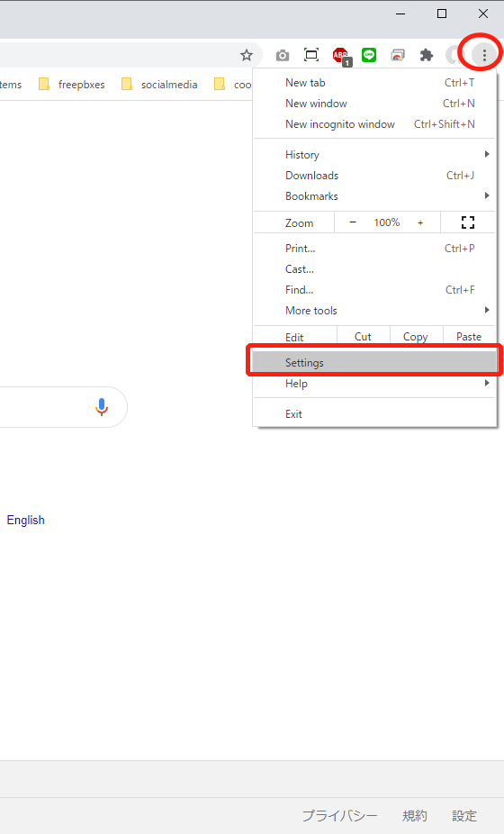Expand the Bookmarks submenu
504x834 pixels.
(374, 195)
